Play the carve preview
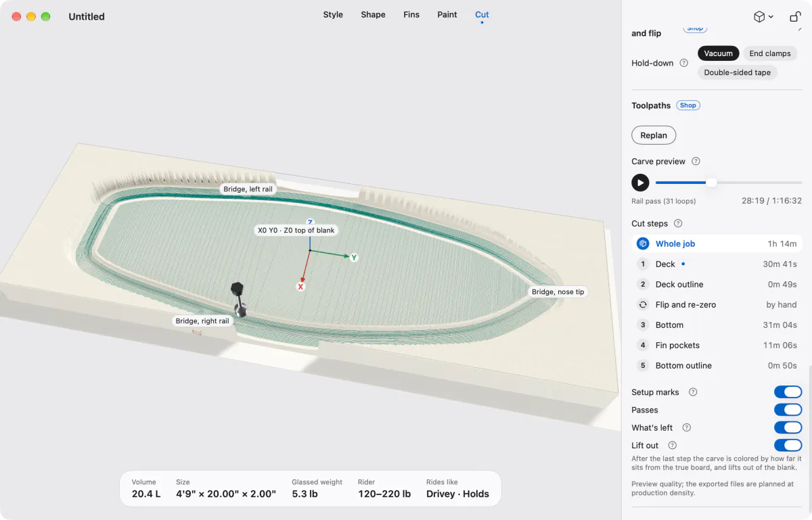The height and width of the screenshot is (520, 812). pos(640,183)
